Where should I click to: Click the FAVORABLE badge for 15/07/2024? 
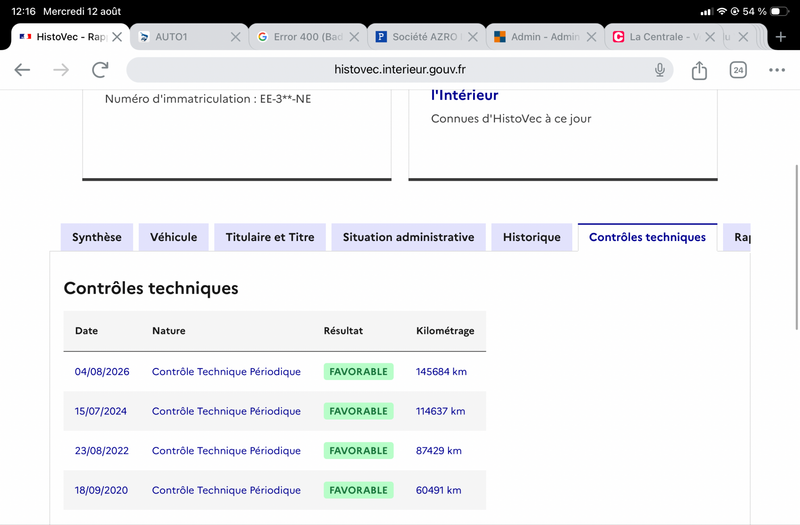(x=358, y=411)
